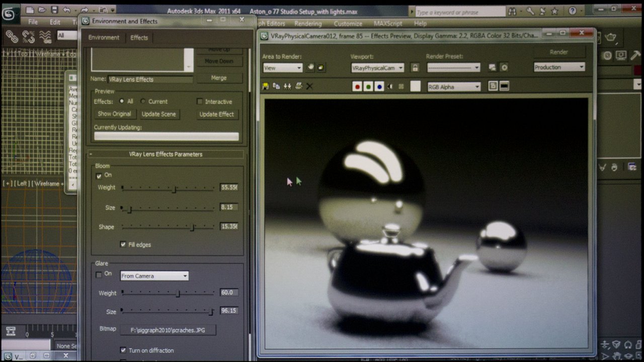644x362 pixels.
Task: Click the Redo arrow icon
Action: 85,10
